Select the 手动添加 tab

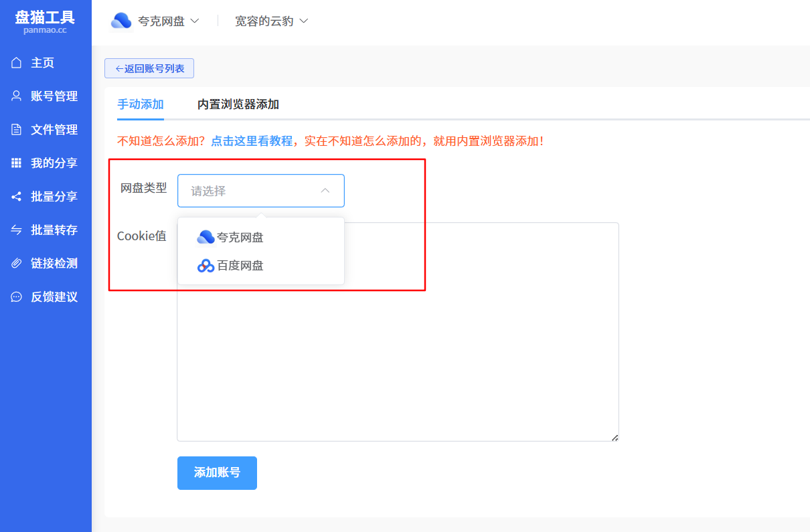141,104
